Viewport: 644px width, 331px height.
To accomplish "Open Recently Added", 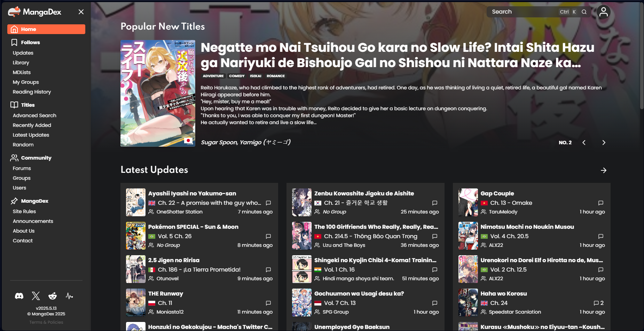I will click(x=32, y=125).
